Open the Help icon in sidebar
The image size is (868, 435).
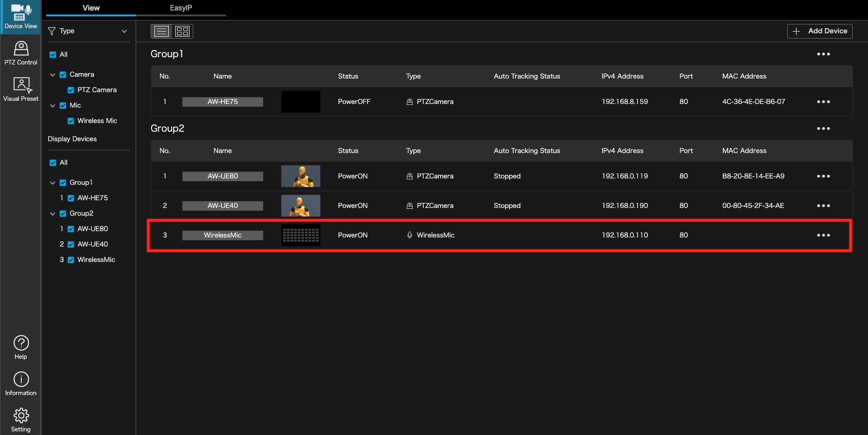pyautogui.click(x=21, y=347)
